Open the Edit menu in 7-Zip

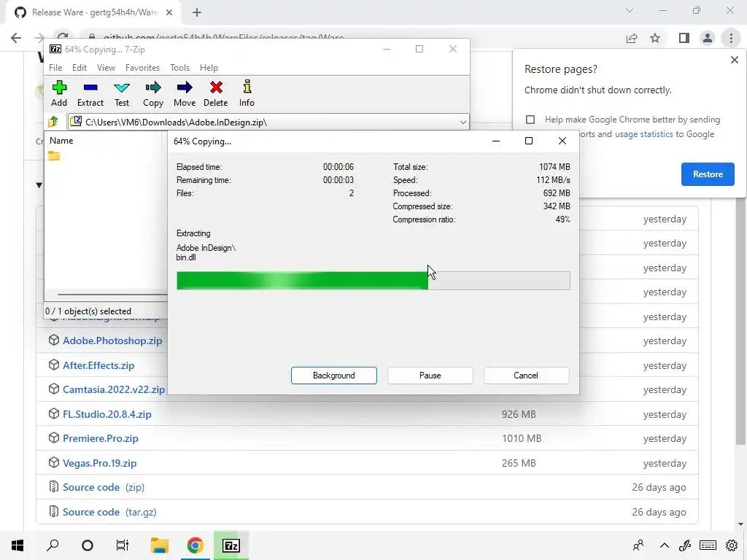(x=79, y=68)
